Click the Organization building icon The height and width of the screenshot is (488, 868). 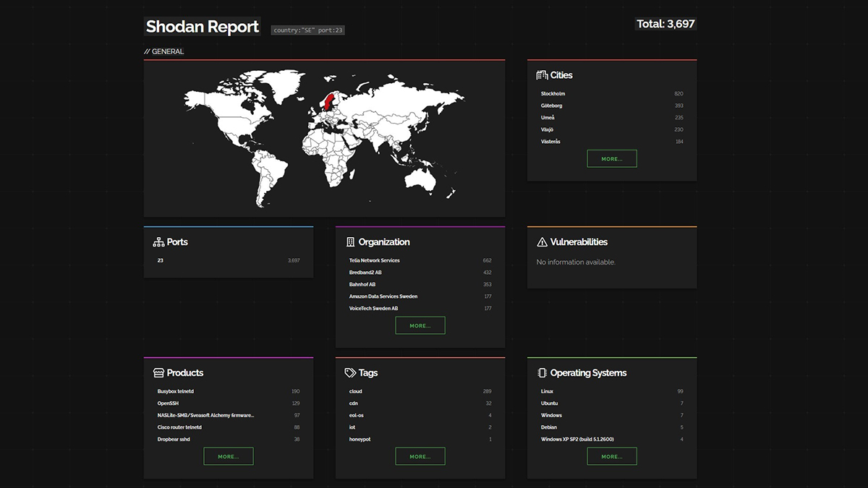(350, 242)
